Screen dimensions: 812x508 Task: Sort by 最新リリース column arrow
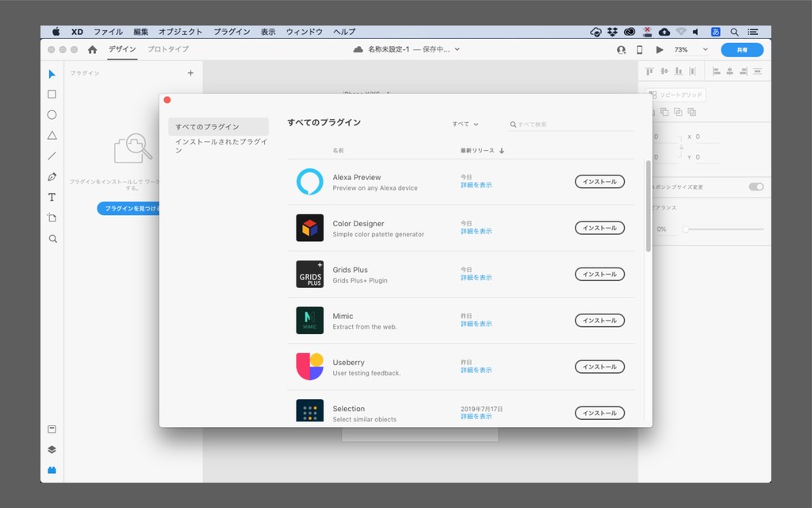pos(502,151)
